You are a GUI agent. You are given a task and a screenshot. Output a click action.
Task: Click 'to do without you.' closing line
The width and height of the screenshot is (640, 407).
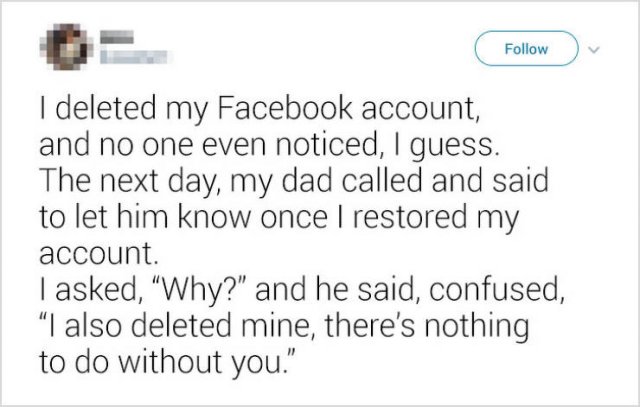167,362
